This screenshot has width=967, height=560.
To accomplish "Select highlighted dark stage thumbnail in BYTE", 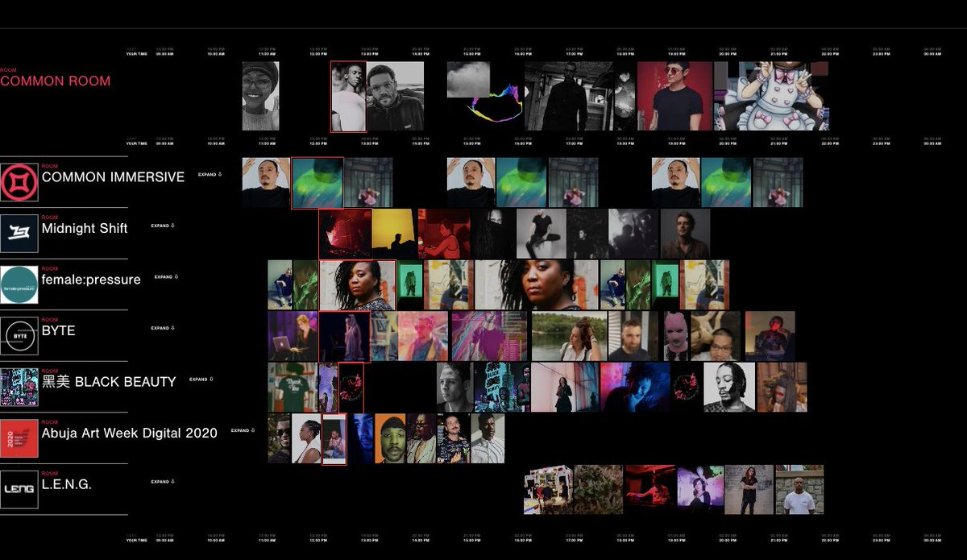I will point(345,336).
